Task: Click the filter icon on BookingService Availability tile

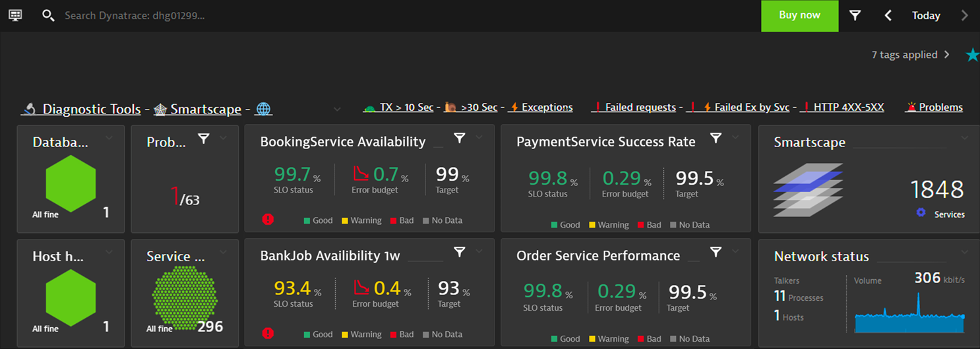Action: point(460,138)
